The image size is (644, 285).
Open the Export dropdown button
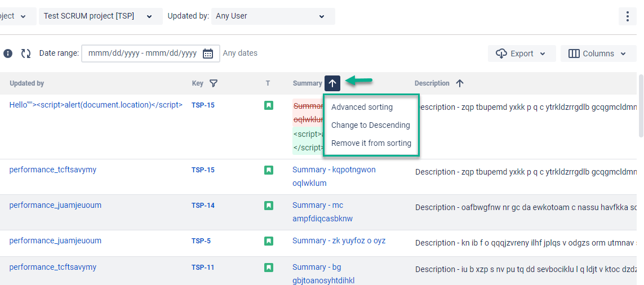(x=521, y=54)
